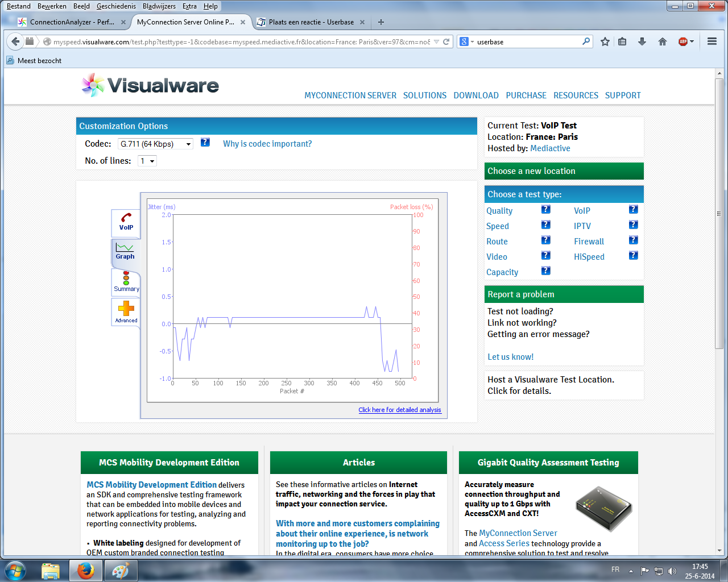728x582 pixels.
Task: Click the search box containing 'userbase'
Action: 526,42
